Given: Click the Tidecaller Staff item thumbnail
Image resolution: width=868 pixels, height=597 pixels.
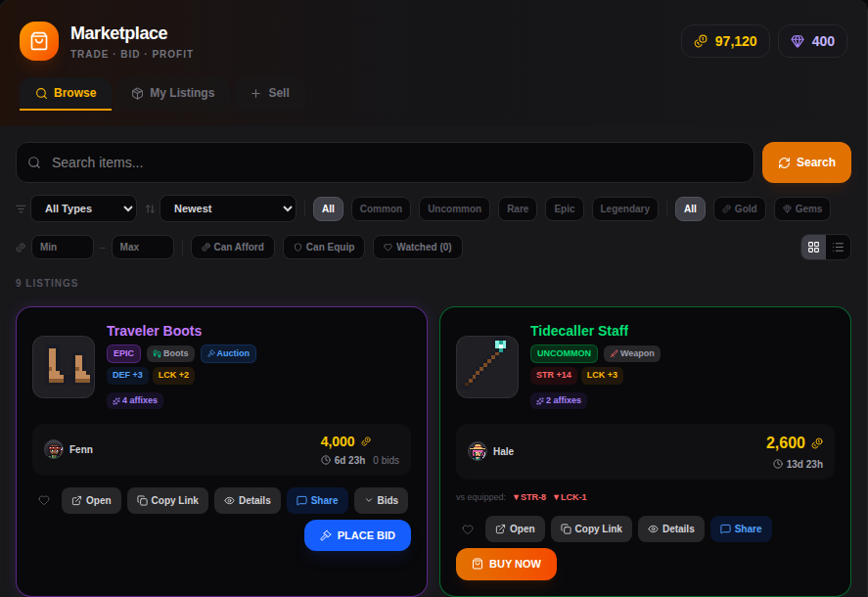Looking at the screenshot, I should (x=487, y=367).
